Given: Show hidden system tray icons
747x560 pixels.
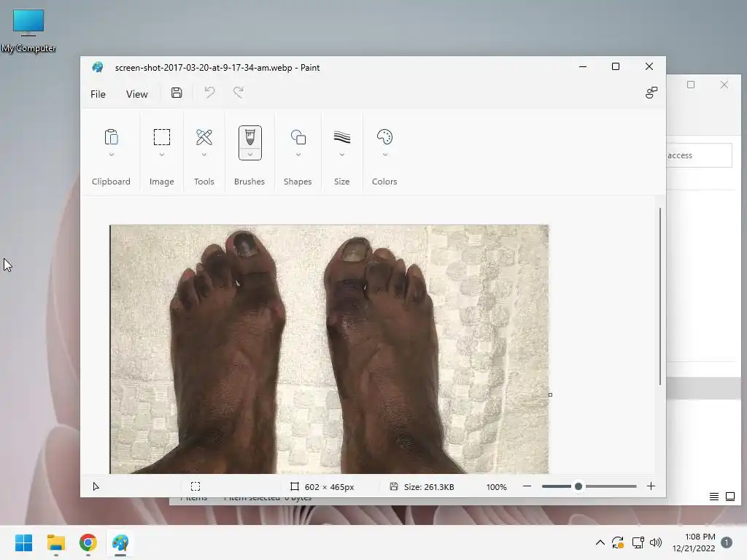Looking at the screenshot, I should [x=600, y=542].
